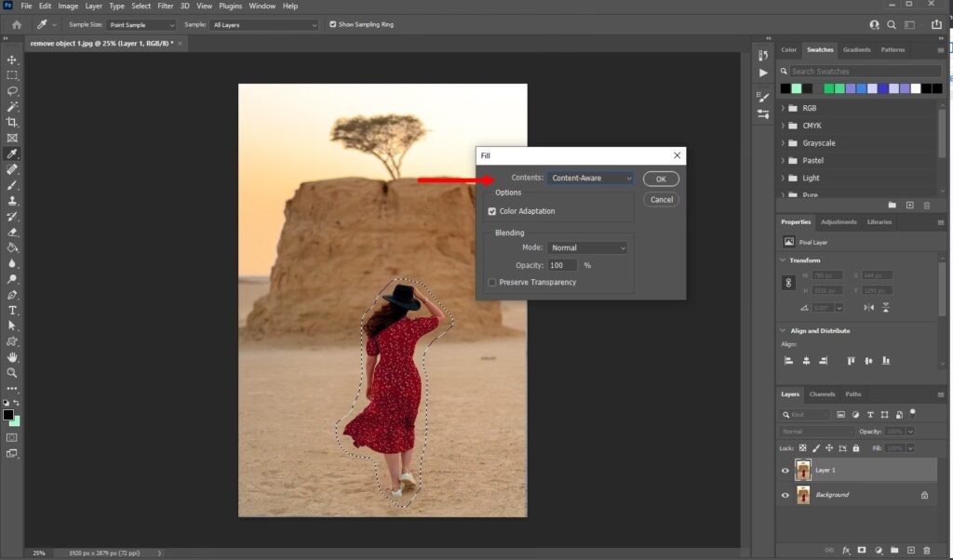Select the Zoom tool in toolbar
The width and height of the screenshot is (953, 560).
[x=12, y=372]
